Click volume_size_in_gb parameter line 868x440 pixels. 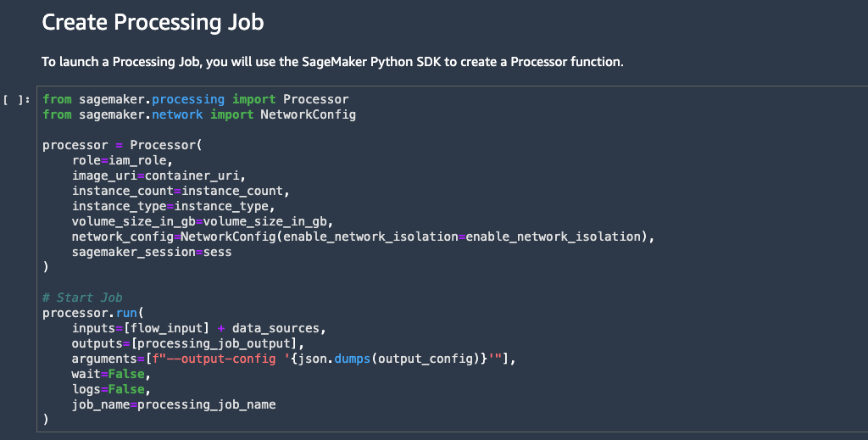(203, 221)
